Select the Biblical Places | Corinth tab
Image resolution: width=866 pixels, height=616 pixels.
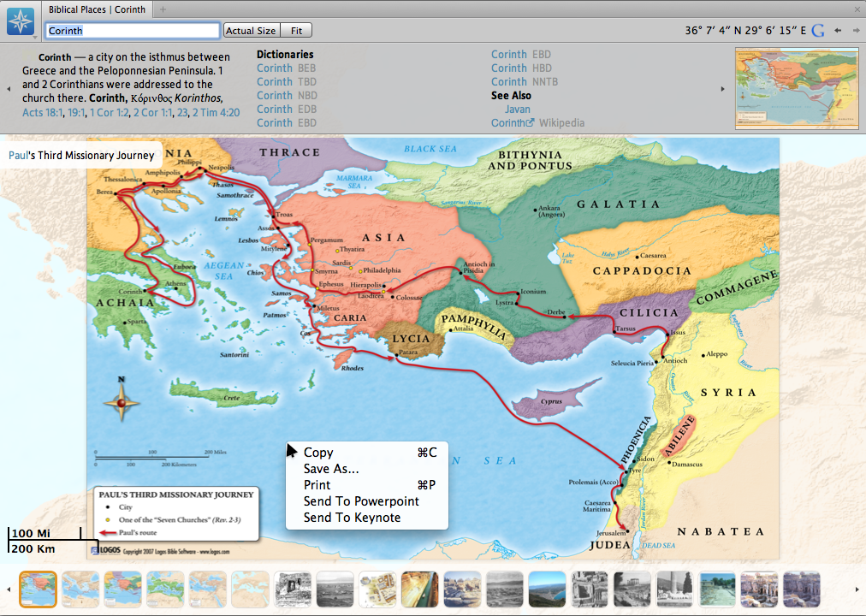98,9
